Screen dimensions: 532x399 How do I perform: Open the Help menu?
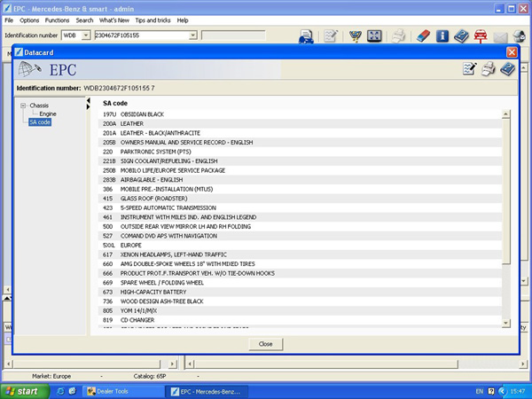pos(183,20)
